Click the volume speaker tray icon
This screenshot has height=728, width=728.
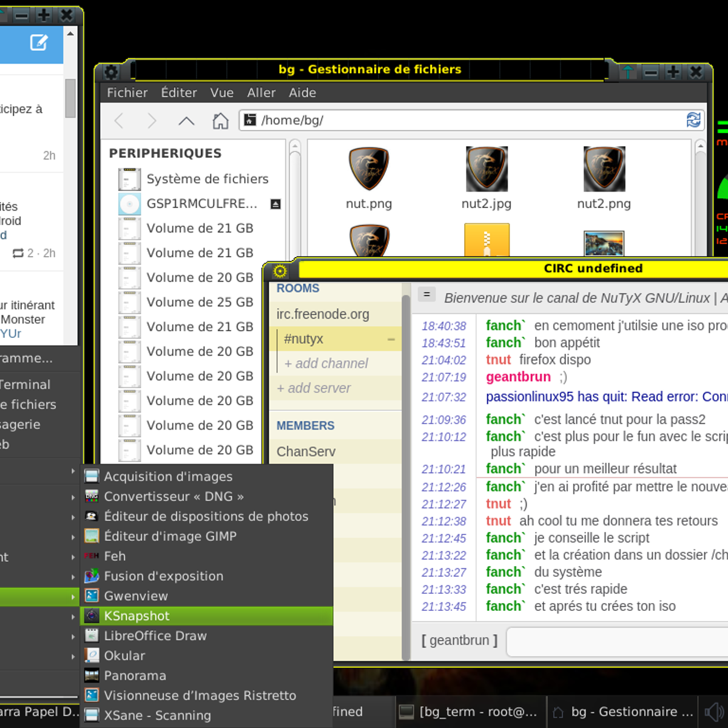click(x=714, y=712)
